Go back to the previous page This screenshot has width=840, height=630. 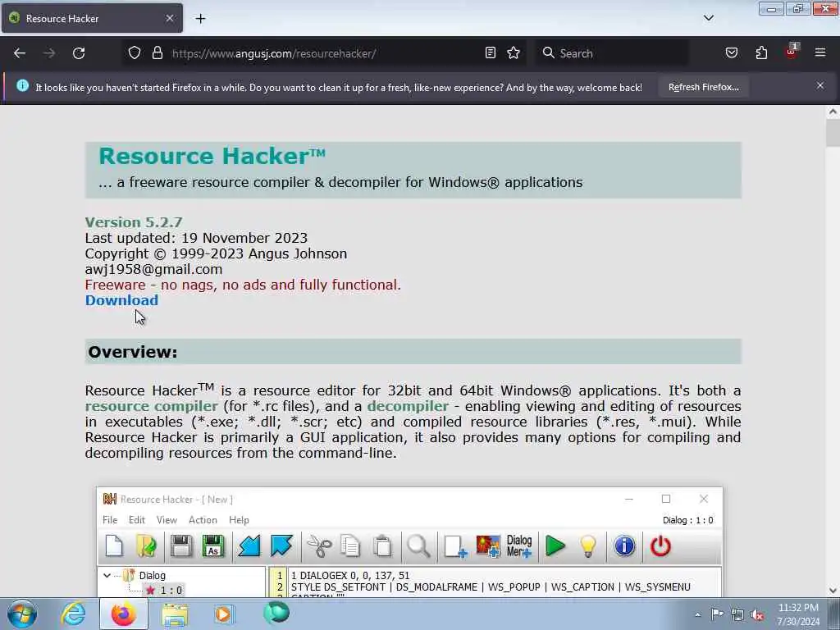coord(20,53)
